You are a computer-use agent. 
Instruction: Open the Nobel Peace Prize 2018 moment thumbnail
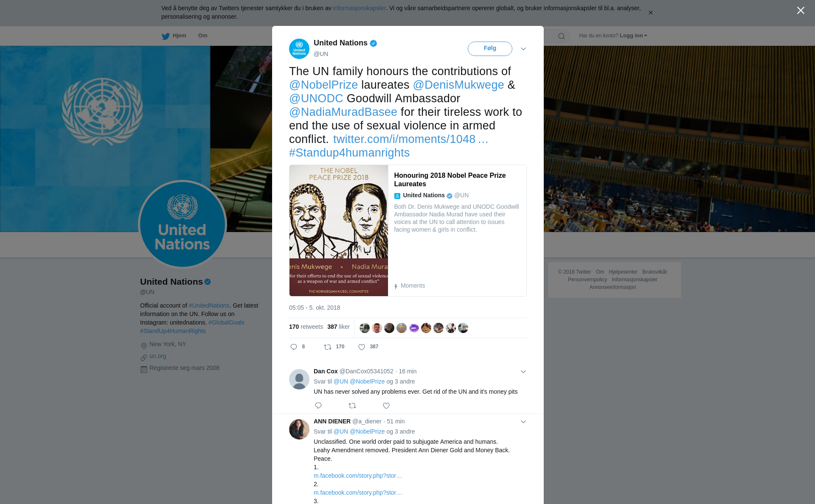(339, 230)
